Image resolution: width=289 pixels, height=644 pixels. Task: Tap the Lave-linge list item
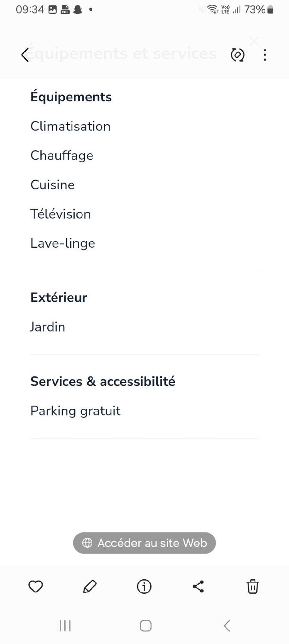click(63, 243)
